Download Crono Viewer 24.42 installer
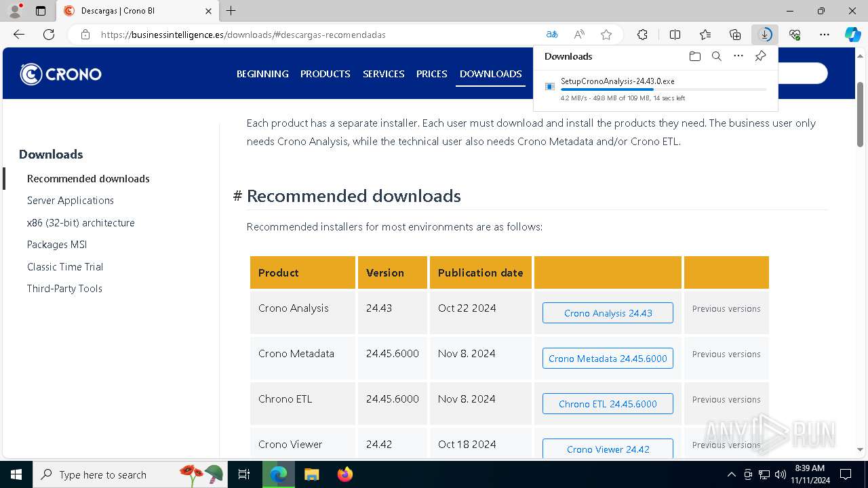The image size is (868, 488). coord(608,449)
